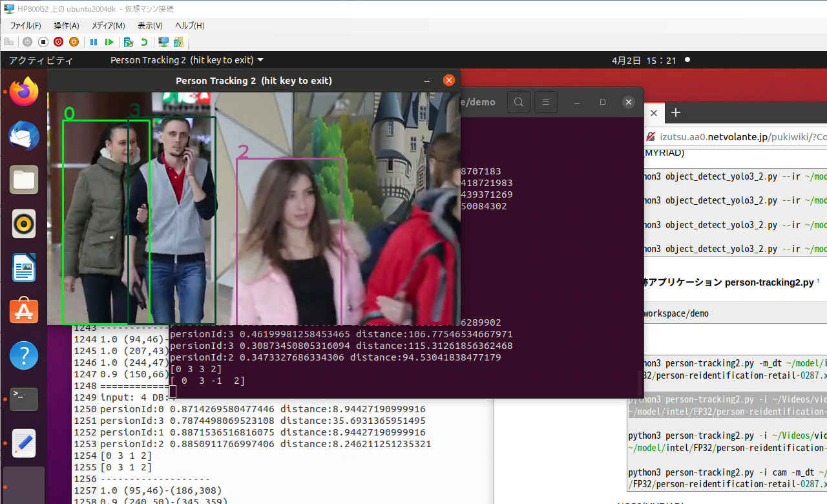Switch to the Text Editor dock icon
This screenshot has width=827, height=504.
click(x=24, y=443)
